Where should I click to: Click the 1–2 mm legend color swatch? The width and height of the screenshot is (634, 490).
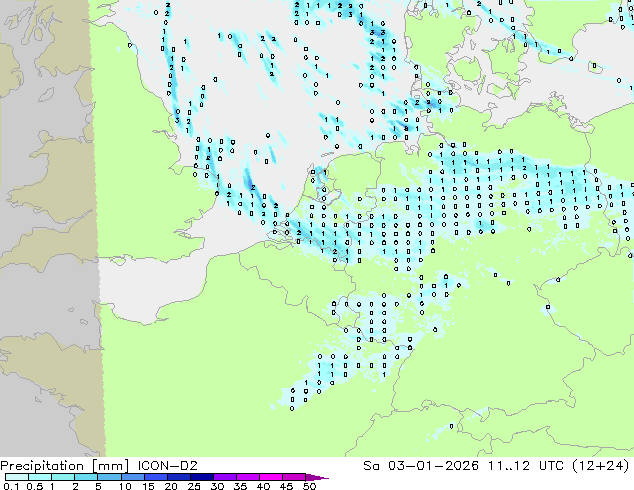(x=63, y=477)
